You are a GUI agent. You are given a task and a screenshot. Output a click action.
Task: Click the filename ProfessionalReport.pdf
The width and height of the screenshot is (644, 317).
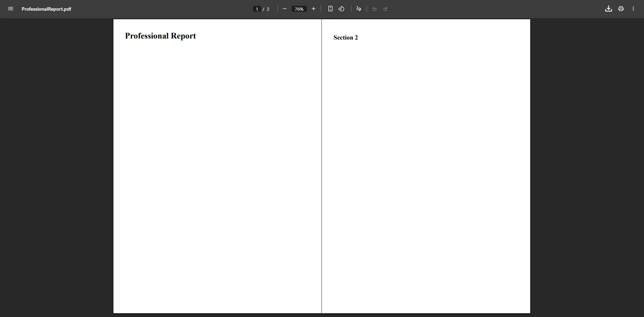tap(46, 9)
